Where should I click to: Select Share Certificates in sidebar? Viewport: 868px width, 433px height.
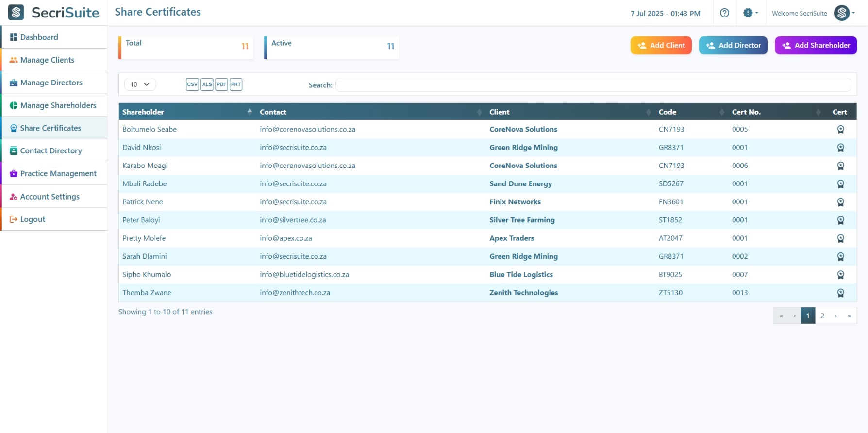54,128
